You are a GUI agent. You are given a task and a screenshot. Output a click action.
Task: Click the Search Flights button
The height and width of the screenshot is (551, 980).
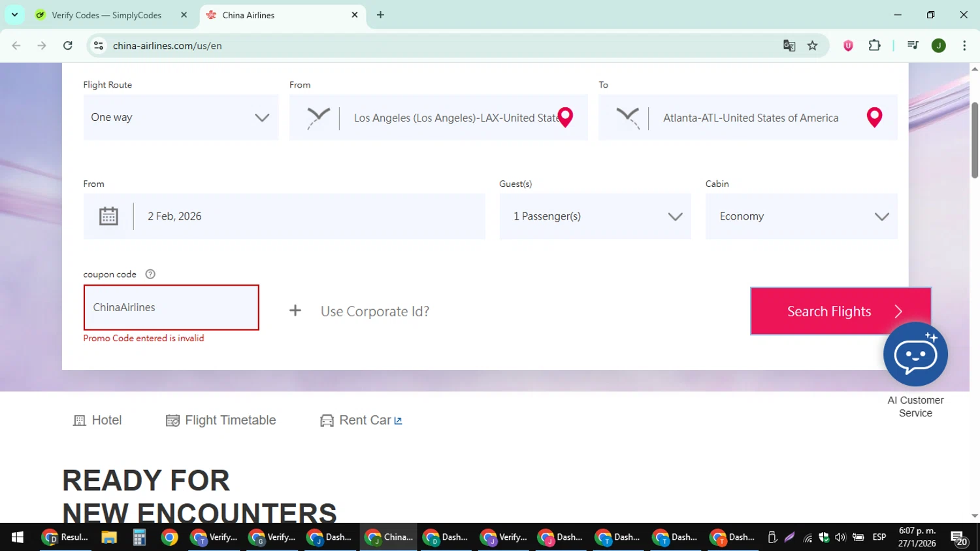841,311
